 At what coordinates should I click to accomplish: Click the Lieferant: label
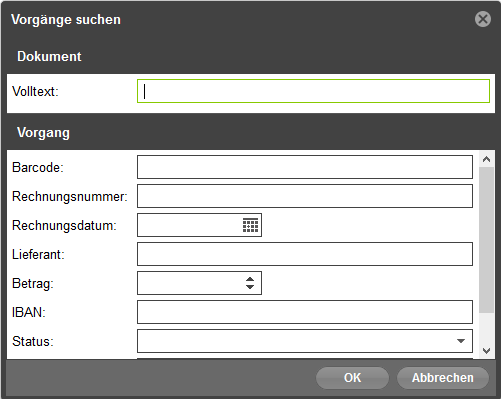click(38, 254)
